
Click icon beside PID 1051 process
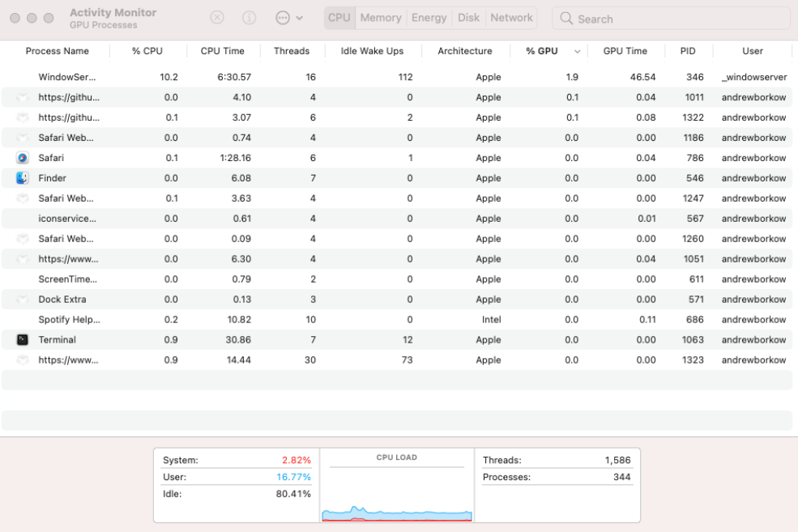click(x=23, y=259)
